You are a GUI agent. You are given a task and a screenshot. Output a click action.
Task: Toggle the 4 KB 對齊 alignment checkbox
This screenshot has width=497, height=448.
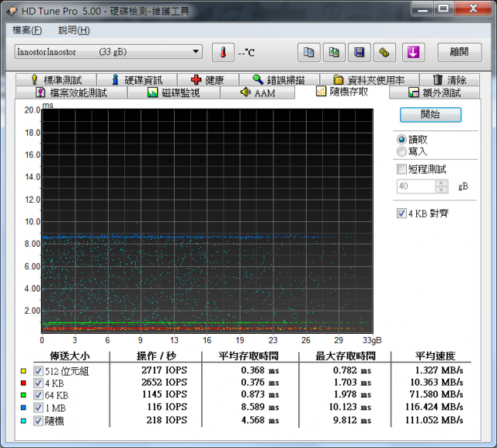[x=401, y=214]
